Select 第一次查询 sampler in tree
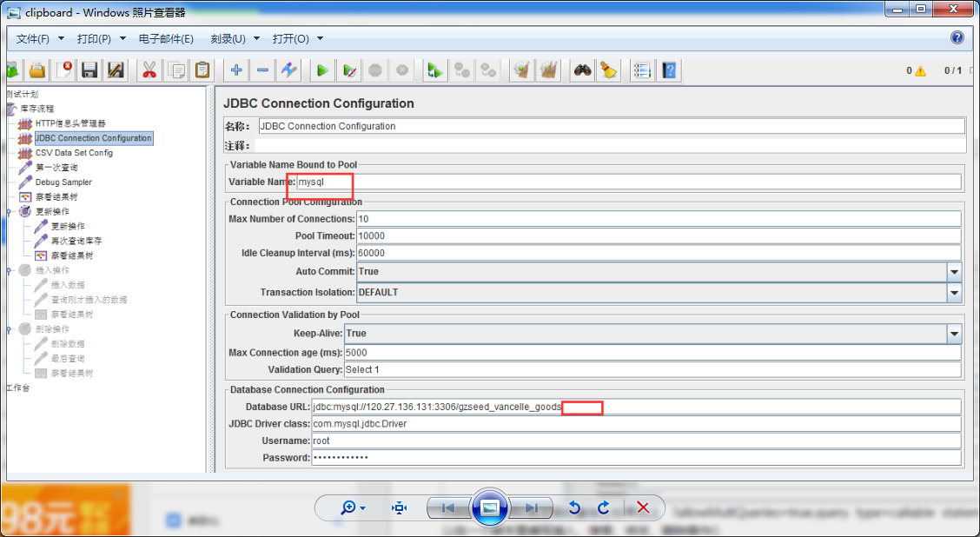This screenshot has height=537, width=980. click(x=56, y=168)
